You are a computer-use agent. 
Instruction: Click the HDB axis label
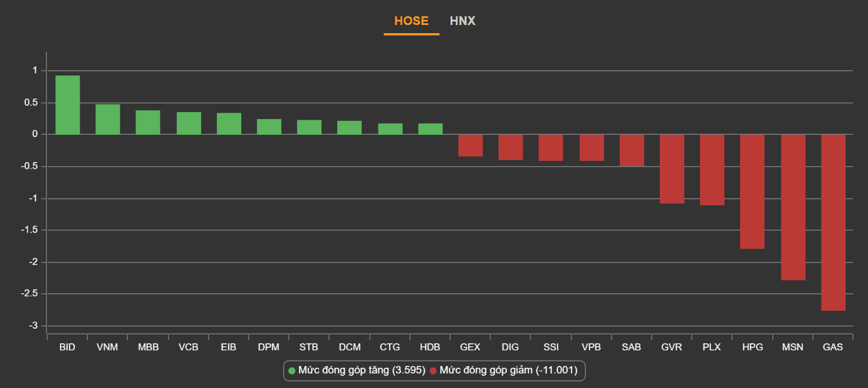430,347
